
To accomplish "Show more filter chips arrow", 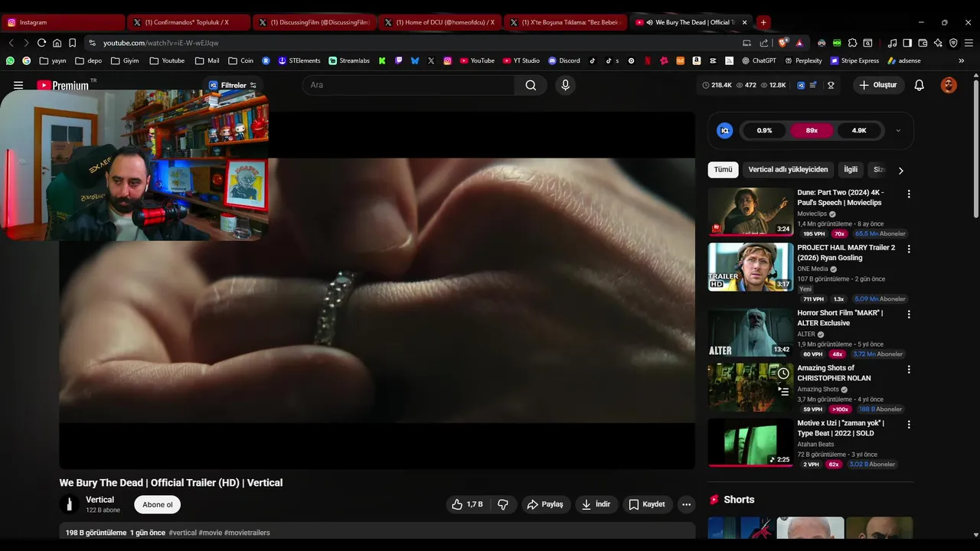I will (x=900, y=171).
